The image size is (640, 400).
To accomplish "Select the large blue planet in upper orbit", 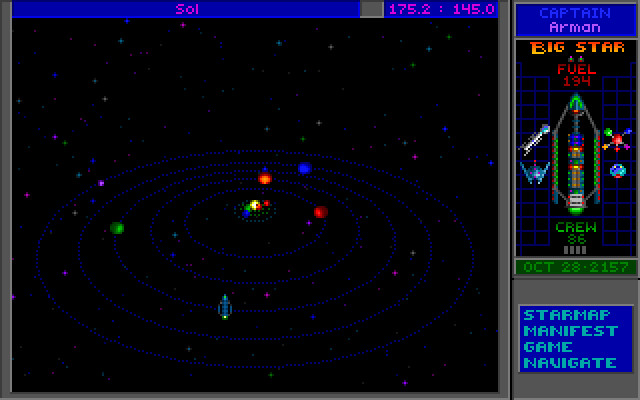I will (304, 168).
